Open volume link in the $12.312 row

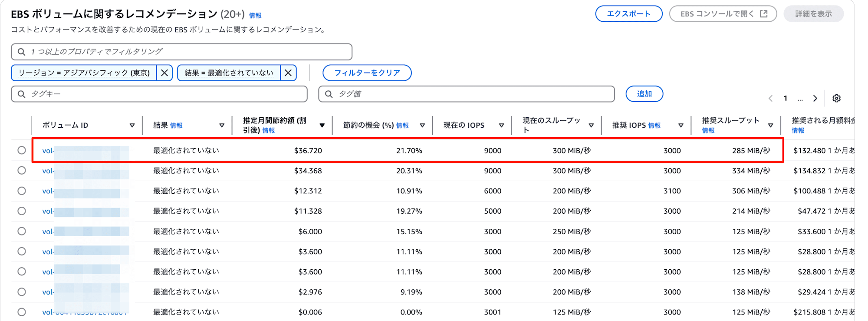(x=85, y=191)
